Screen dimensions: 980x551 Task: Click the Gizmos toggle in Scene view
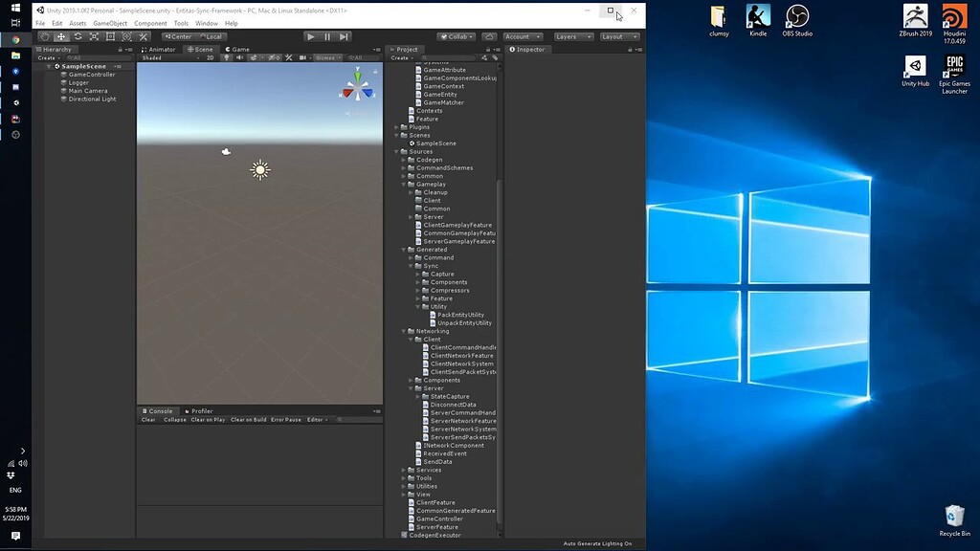click(325, 57)
